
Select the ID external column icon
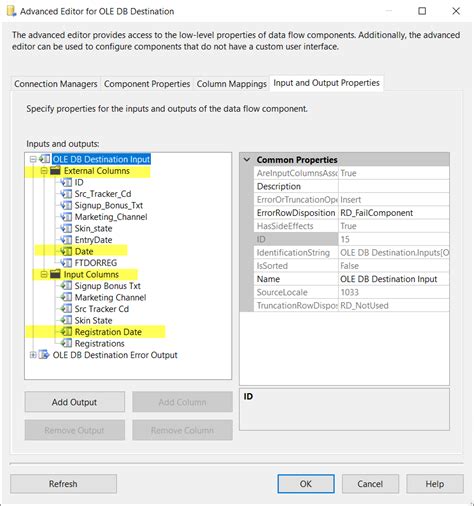[x=66, y=182]
